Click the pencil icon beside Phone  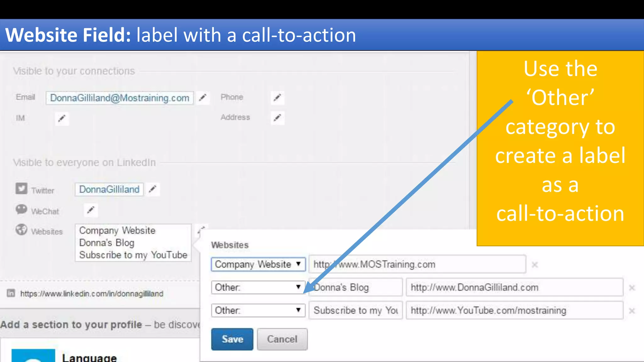pyautogui.click(x=277, y=98)
